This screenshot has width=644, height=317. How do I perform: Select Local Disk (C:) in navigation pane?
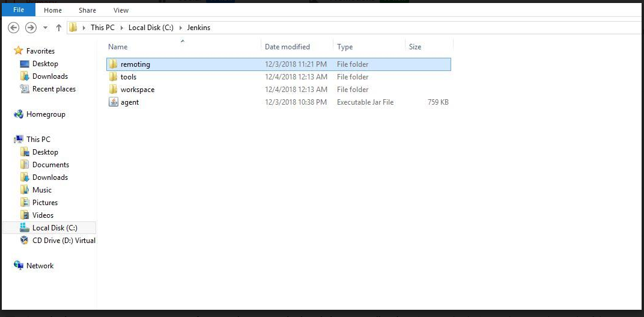pos(55,228)
